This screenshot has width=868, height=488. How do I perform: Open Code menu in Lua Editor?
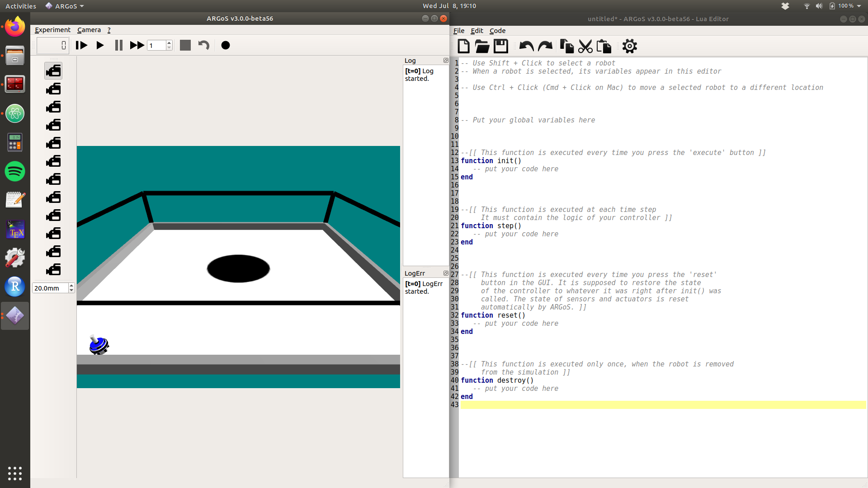497,31
